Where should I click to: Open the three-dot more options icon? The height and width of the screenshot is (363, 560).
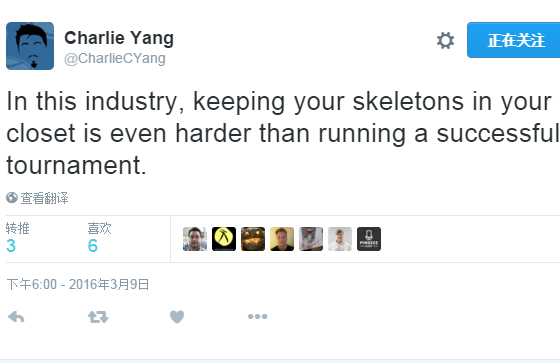click(258, 317)
